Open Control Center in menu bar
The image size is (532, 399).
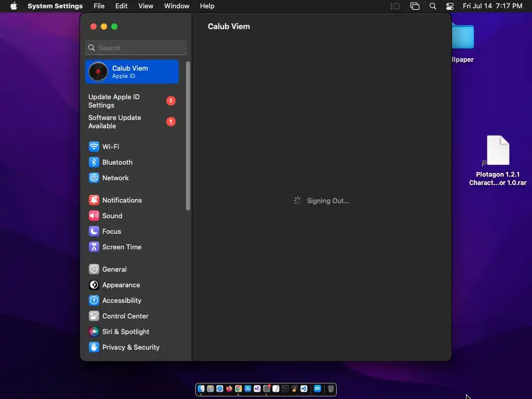450,6
